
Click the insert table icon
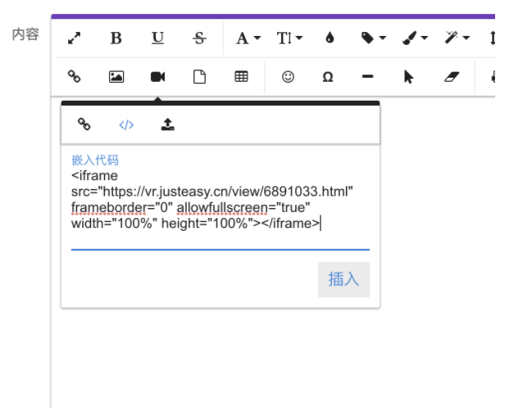241,76
